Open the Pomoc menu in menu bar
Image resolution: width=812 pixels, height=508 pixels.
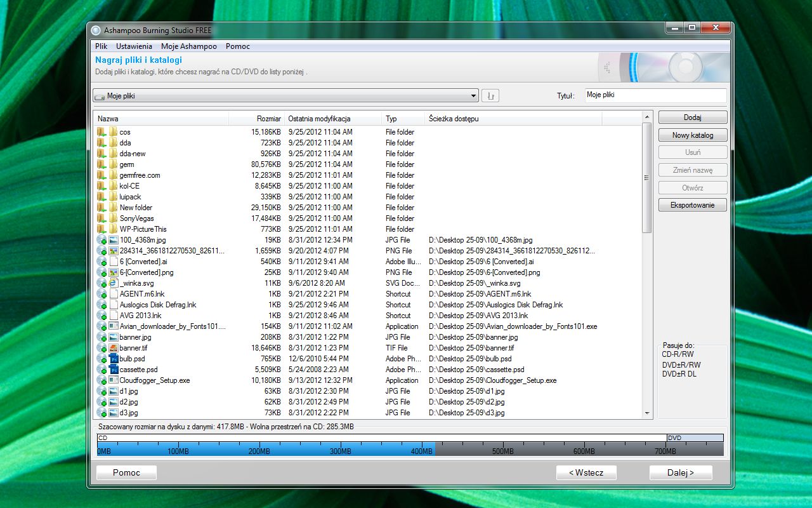238,46
